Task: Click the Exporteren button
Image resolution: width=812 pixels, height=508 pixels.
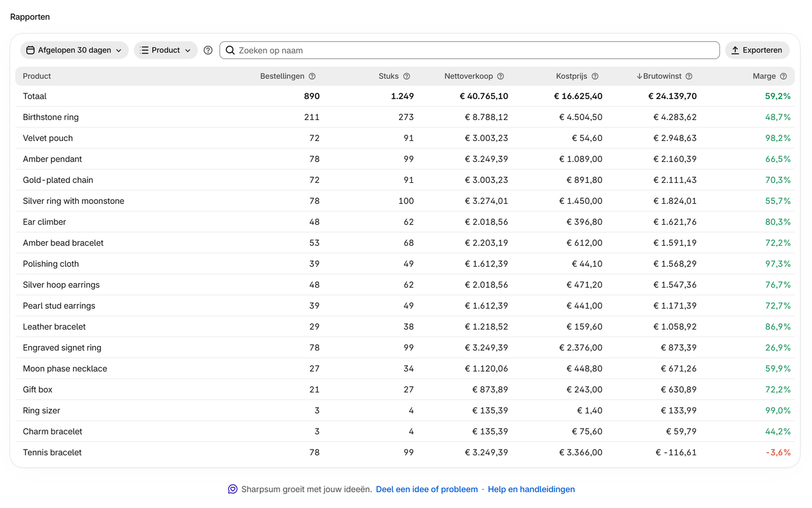Action: (757, 50)
